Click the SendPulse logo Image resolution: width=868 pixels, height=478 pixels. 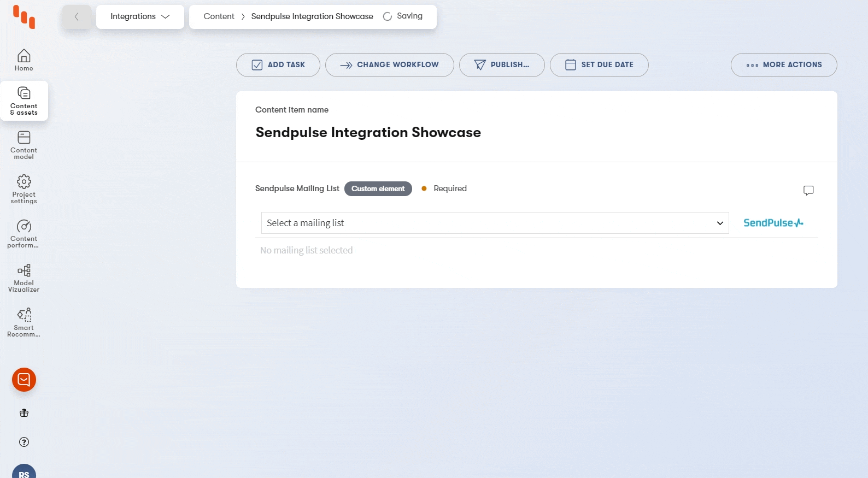(x=773, y=223)
